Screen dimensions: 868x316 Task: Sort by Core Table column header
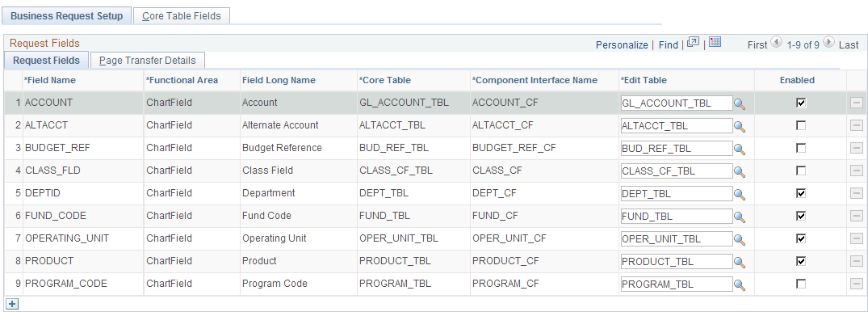pyautogui.click(x=385, y=80)
